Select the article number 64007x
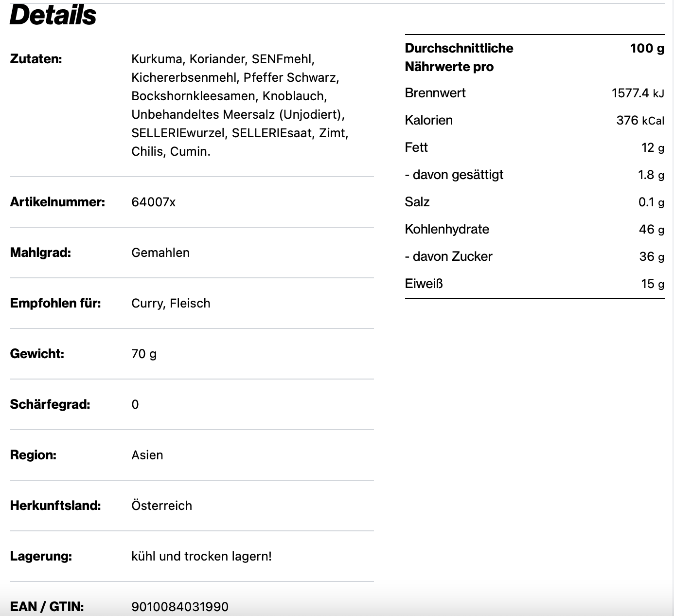The height and width of the screenshot is (616, 674). [x=153, y=202]
